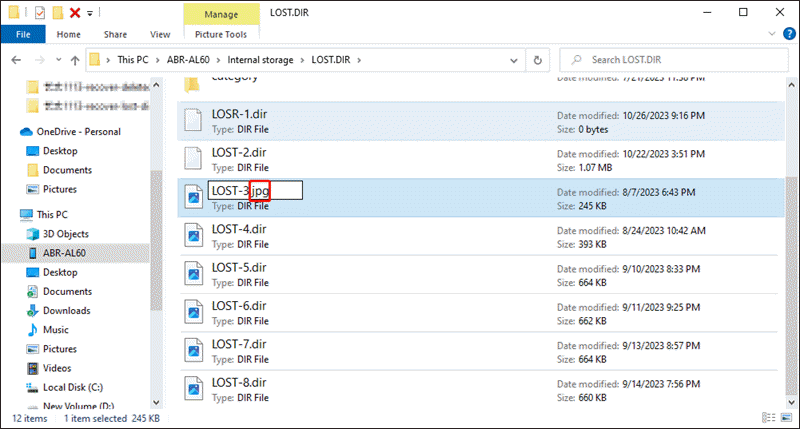Viewport: 800px width, 429px height.
Task: Click the Manage contextual tab
Action: [x=221, y=14]
